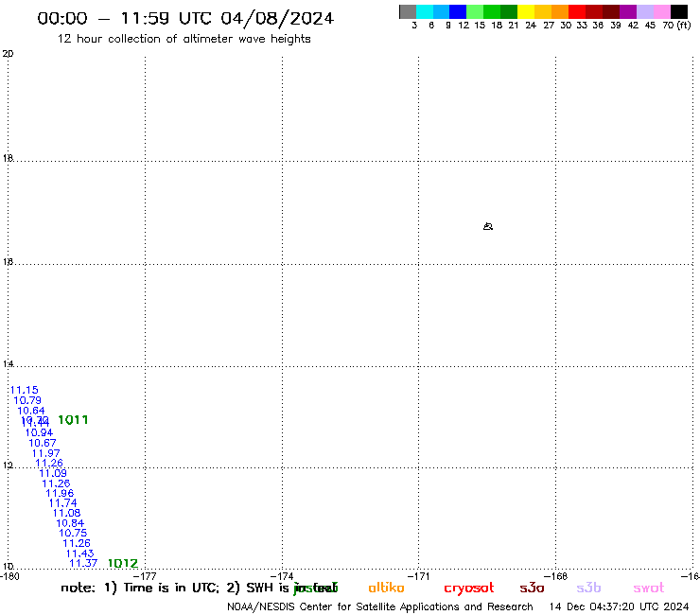Screen dimensions: 700x615
Task: Pick the yellow swatch in the color scale
Action: [526, 11]
